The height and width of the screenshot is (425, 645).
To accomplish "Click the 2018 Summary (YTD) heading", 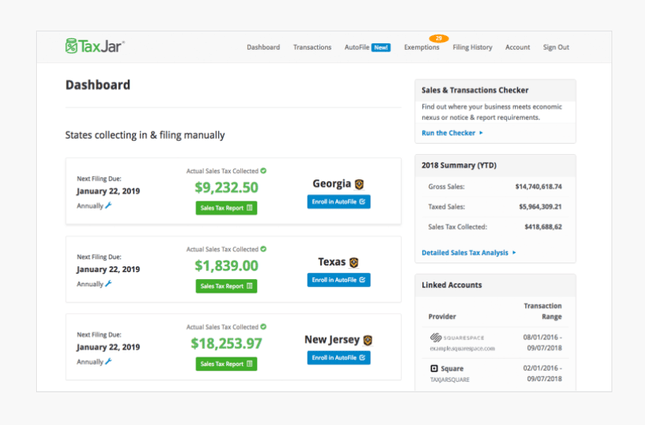I will pos(459,165).
